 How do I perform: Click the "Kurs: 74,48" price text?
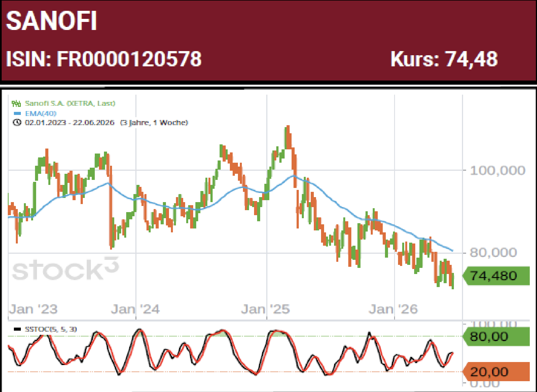[x=444, y=59]
